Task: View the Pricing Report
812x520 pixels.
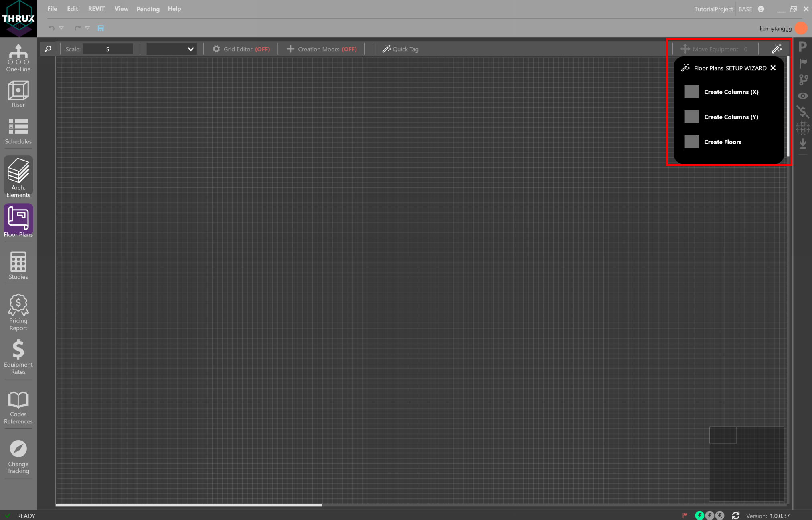Action: (18, 311)
